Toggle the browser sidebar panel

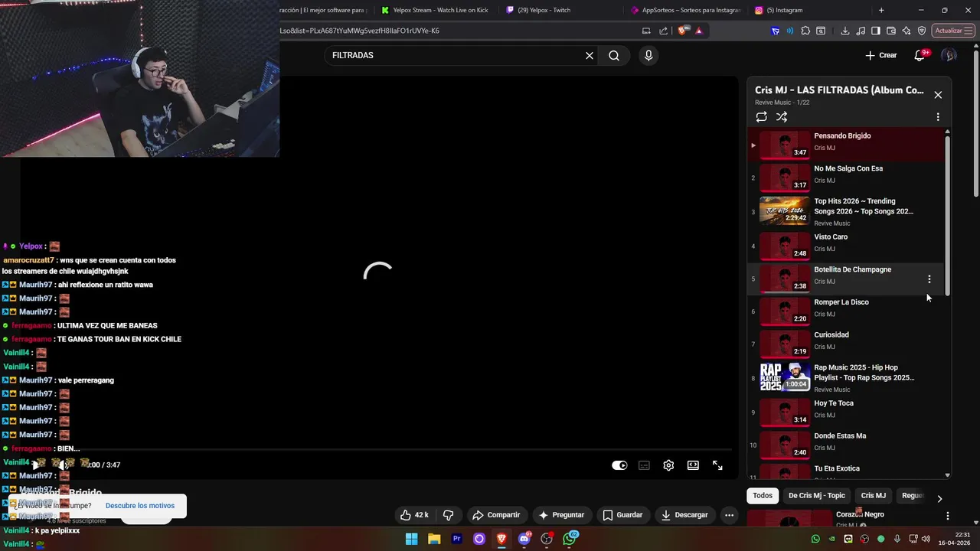pos(876,31)
